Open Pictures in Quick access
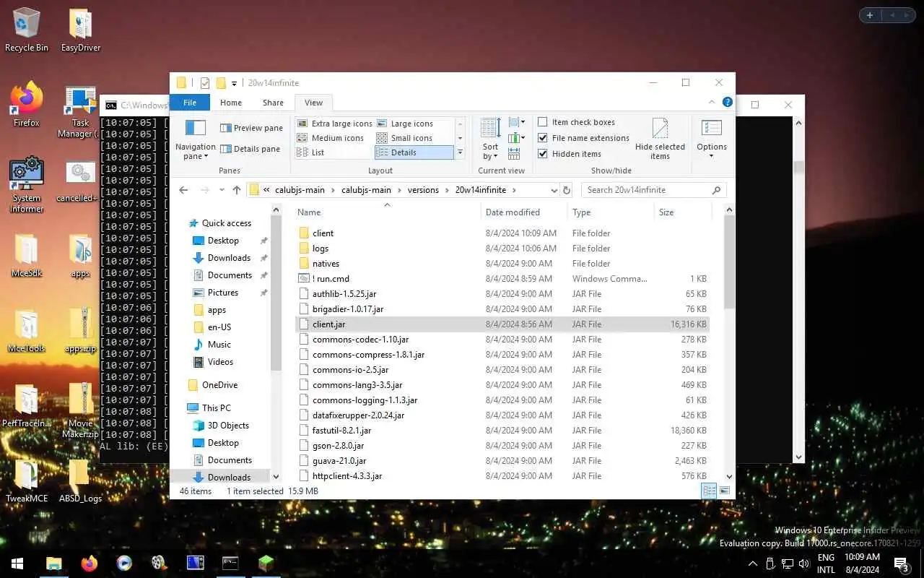 [x=222, y=293]
